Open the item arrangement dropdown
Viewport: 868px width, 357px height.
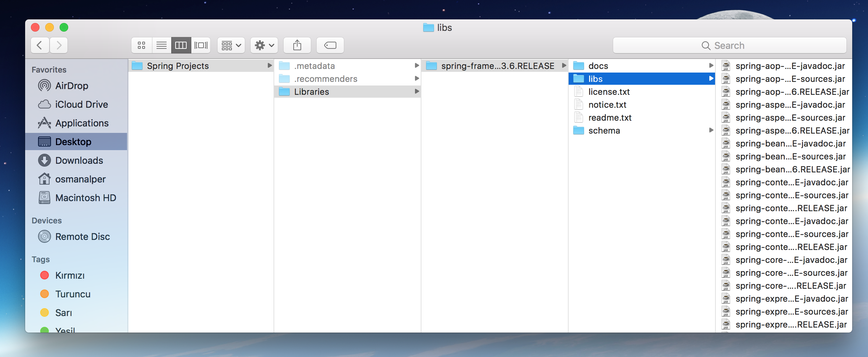click(231, 45)
